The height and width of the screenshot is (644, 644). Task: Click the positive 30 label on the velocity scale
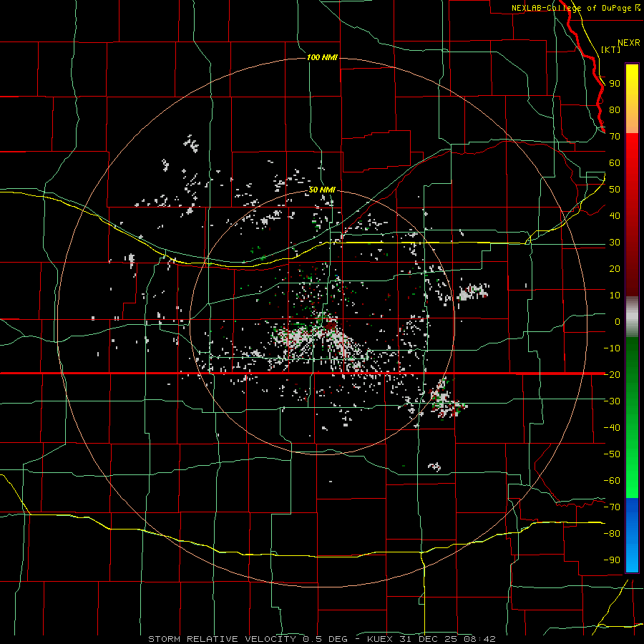click(x=615, y=243)
